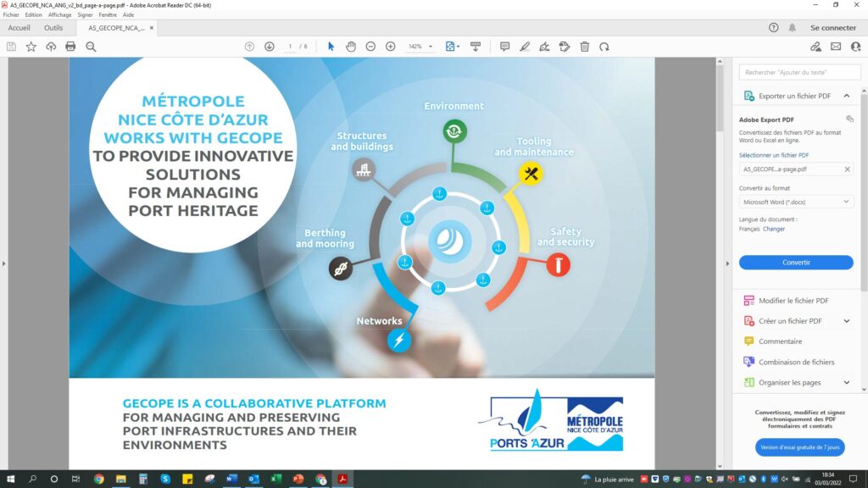Close the A5_GECOPE_NCA document tab
This screenshot has width=868, height=488.
(152, 28)
